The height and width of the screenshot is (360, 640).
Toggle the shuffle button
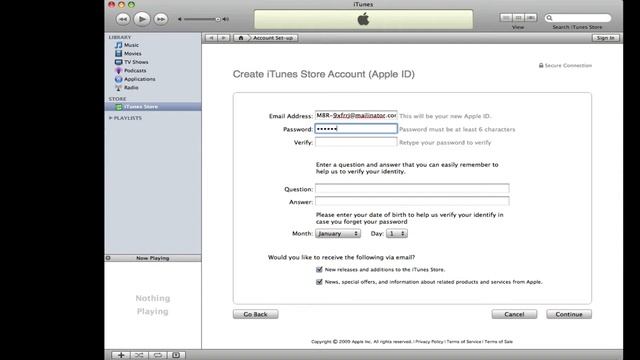tap(139, 355)
